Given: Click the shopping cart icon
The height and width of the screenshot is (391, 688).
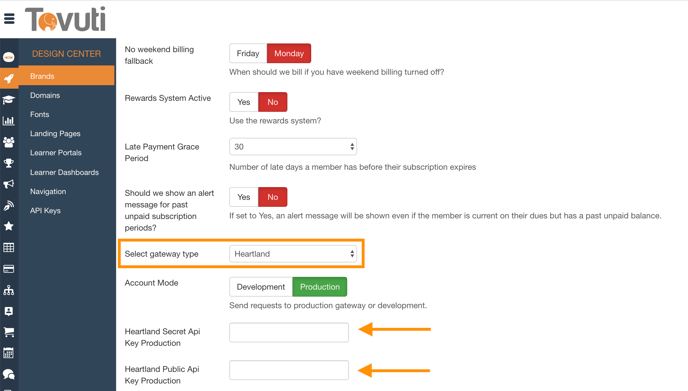Looking at the screenshot, I should pyautogui.click(x=9, y=332).
